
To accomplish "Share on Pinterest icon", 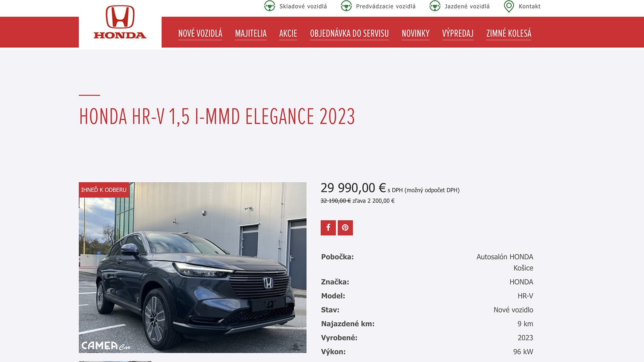I will [x=345, y=227].
